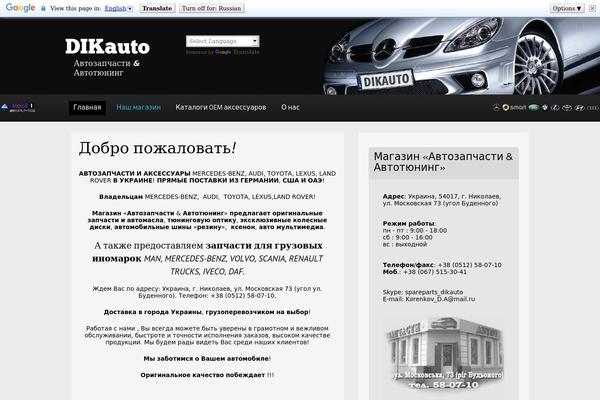Click the sidebar fax number +38 (0512) 58-07-10
Viewport: 600px width, 400px height.
click(470, 265)
